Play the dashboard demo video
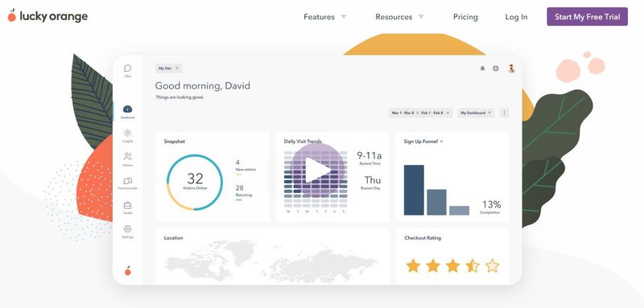The width and height of the screenshot is (644, 308). (x=317, y=170)
